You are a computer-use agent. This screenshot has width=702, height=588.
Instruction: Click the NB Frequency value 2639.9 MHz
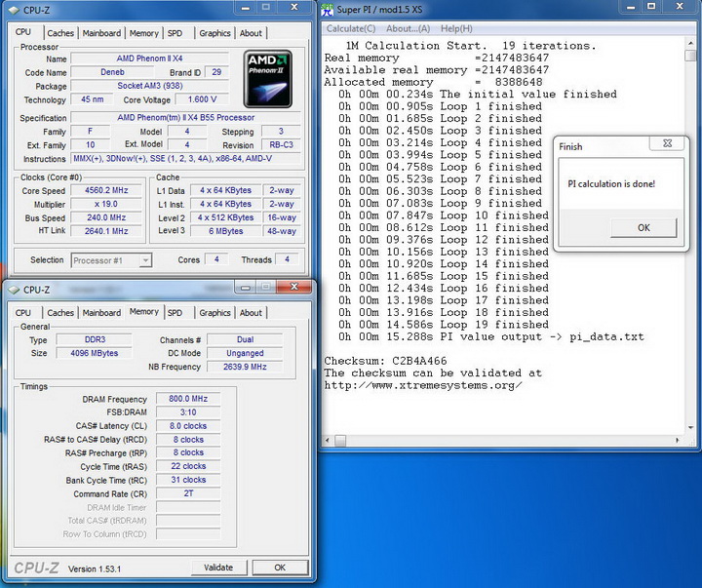coord(245,367)
